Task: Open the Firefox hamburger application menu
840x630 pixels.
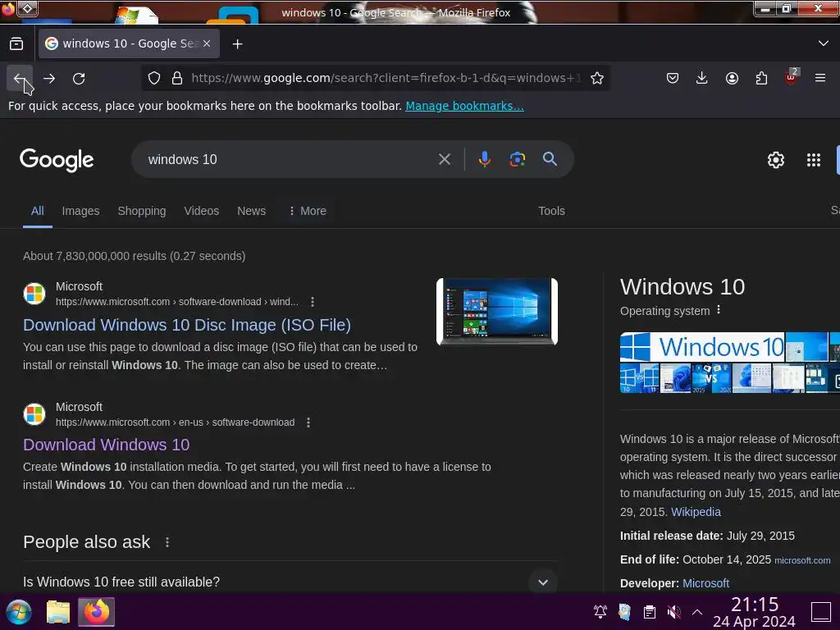Action: point(820,78)
